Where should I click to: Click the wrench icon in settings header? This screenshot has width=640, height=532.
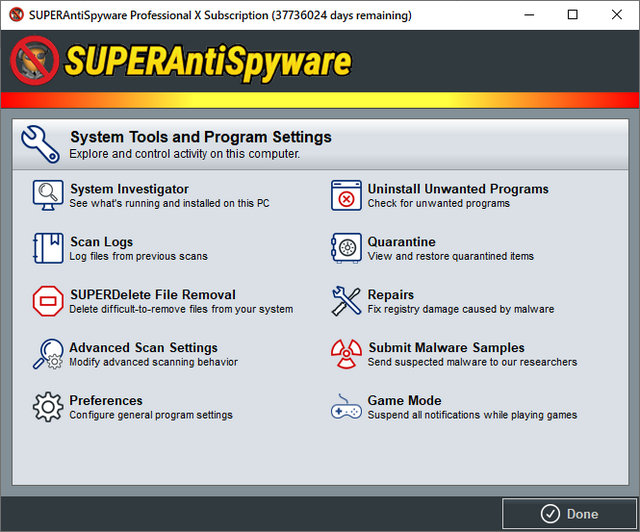40,144
